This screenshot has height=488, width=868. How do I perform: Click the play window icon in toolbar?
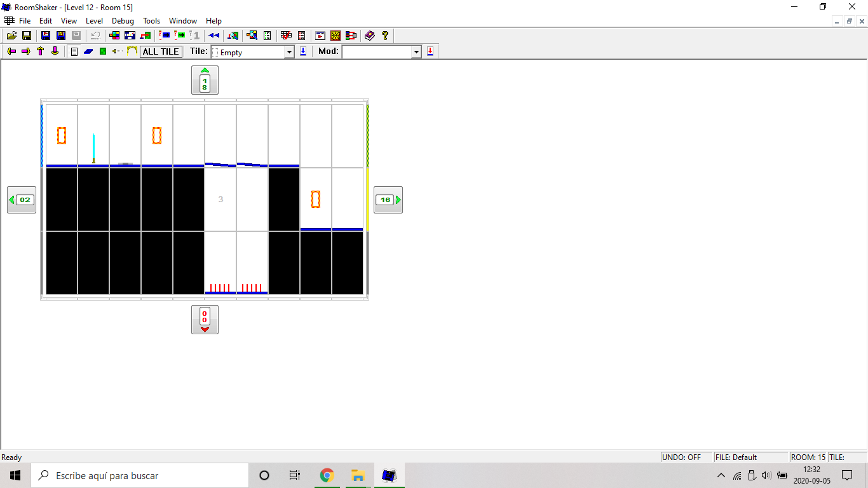[320, 36]
